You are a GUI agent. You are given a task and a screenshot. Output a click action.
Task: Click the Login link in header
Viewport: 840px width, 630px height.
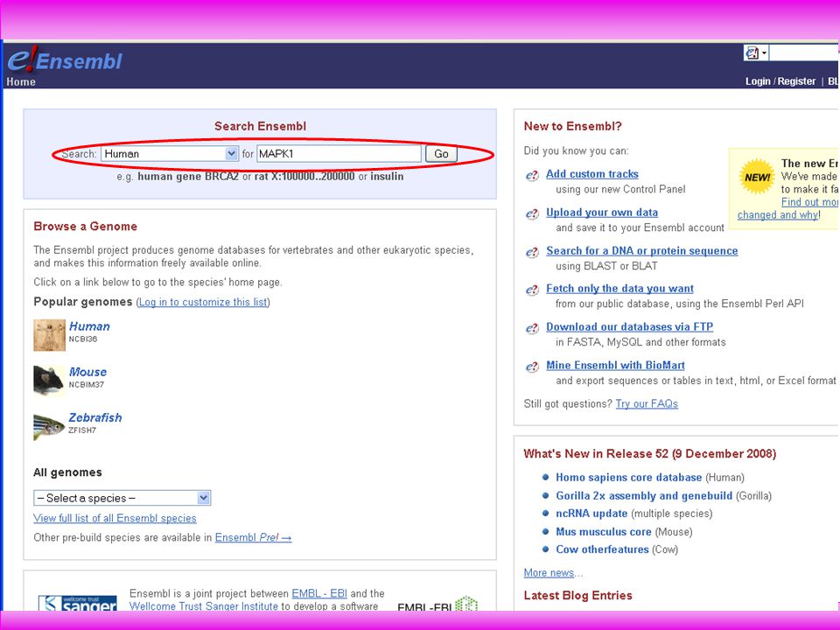point(758,81)
